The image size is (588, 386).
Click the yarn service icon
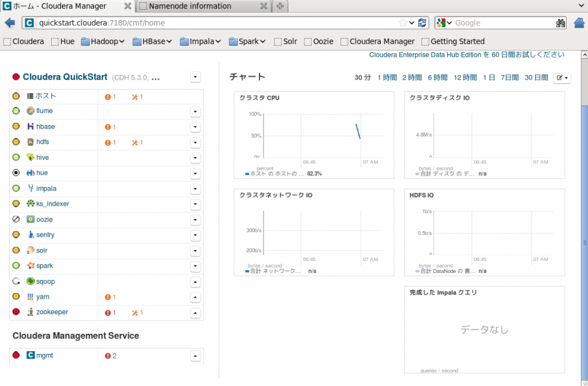click(30, 297)
